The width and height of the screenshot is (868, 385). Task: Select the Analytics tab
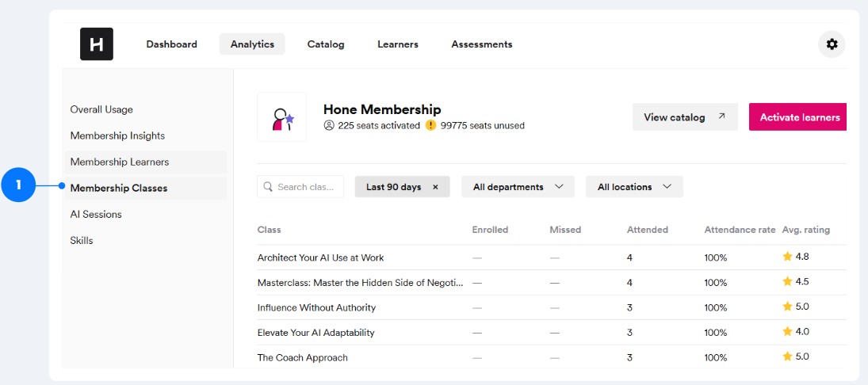(x=252, y=44)
